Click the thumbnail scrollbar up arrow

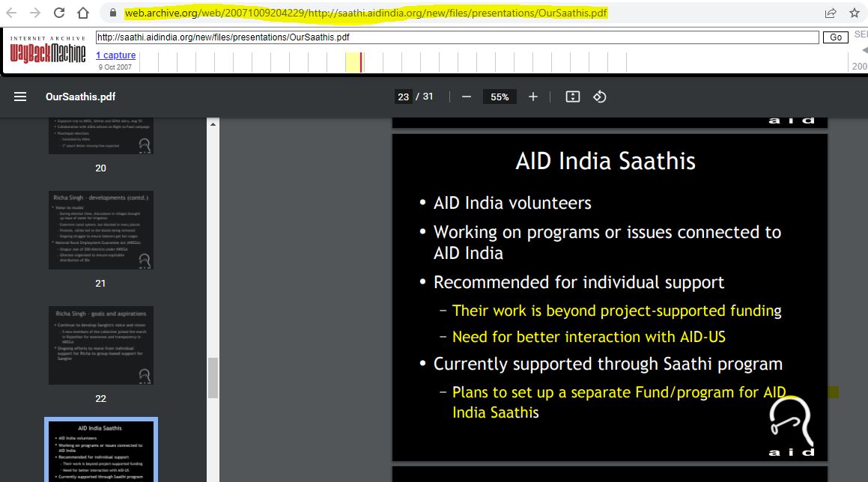[x=213, y=124]
